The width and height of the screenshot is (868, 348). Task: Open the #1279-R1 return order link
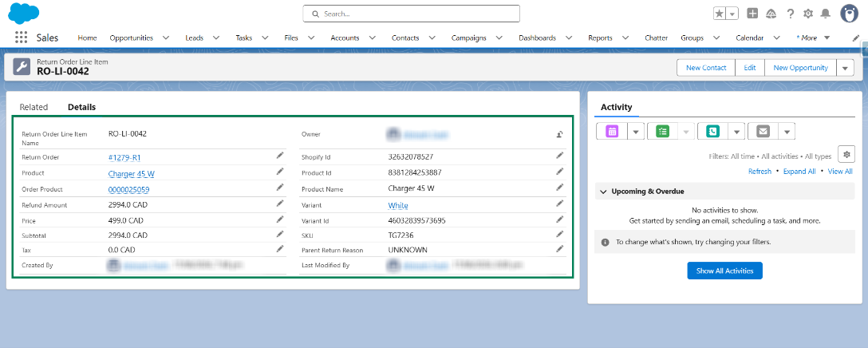click(x=124, y=157)
